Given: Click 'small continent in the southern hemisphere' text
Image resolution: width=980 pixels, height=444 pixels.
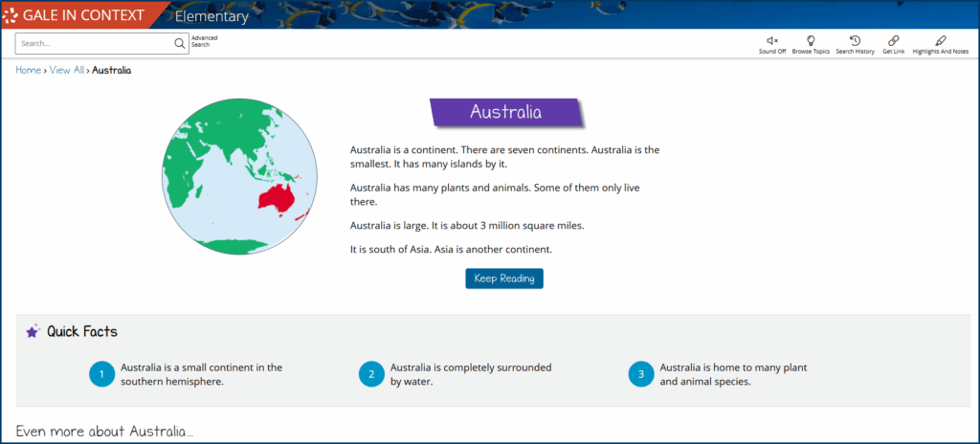Looking at the screenshot, I should pyautogui.click(x=201, y=374).
